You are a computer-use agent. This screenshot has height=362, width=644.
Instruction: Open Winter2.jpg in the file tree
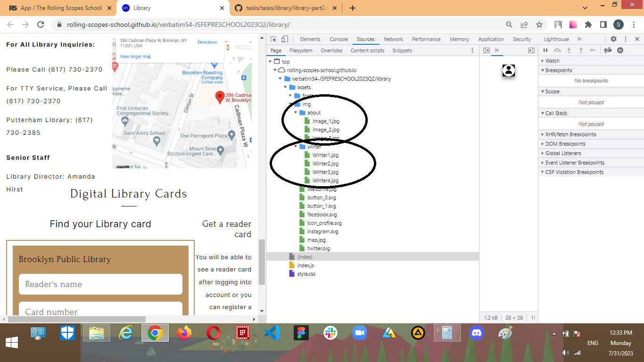pyautogui.click(x=325, y=164)
